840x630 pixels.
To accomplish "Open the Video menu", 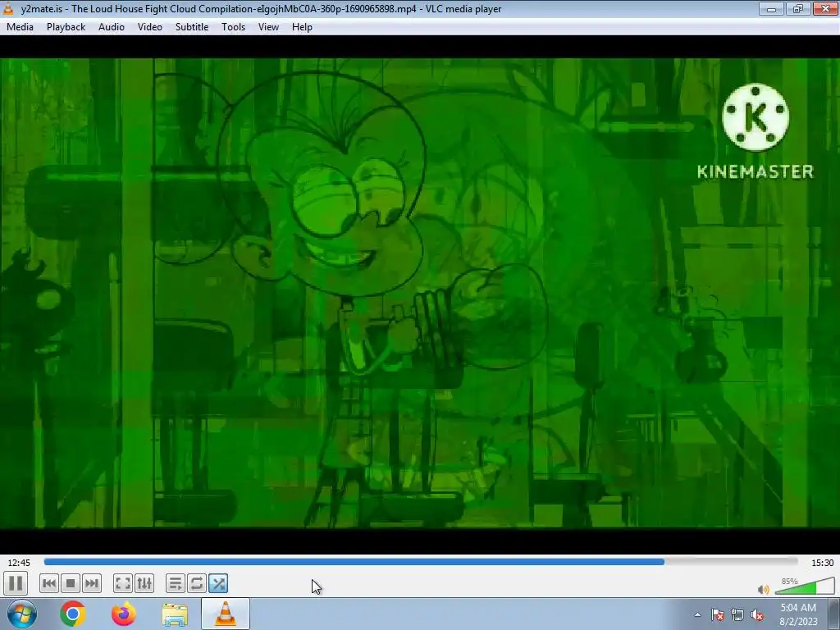I will [x=150, y=27].
